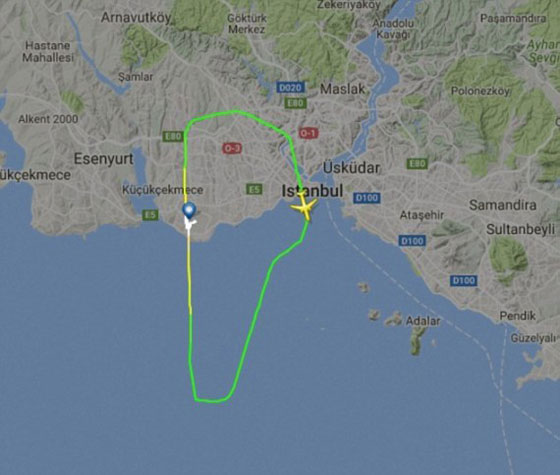Click the Arnavutköy place label

pyautogui.click(x=136, y=18)
